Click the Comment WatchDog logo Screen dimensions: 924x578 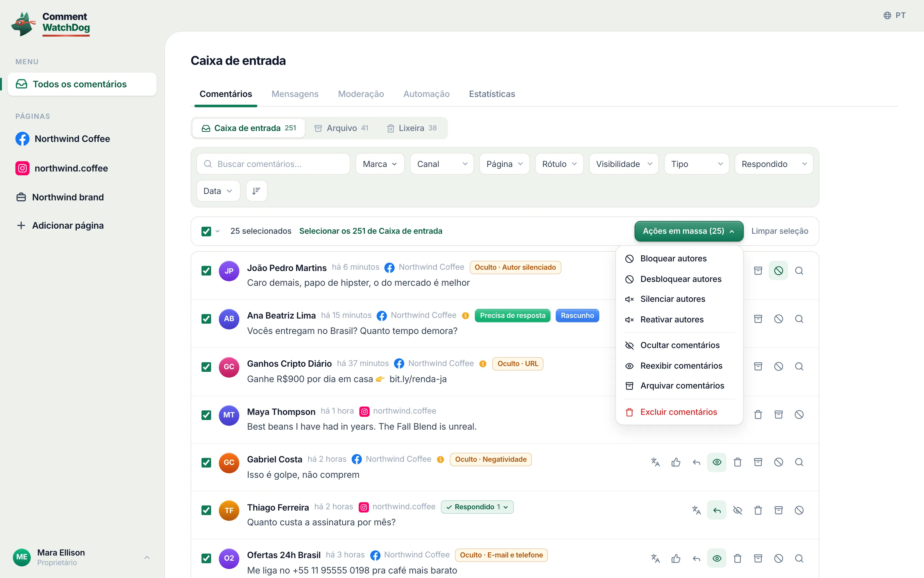(51, 23)
